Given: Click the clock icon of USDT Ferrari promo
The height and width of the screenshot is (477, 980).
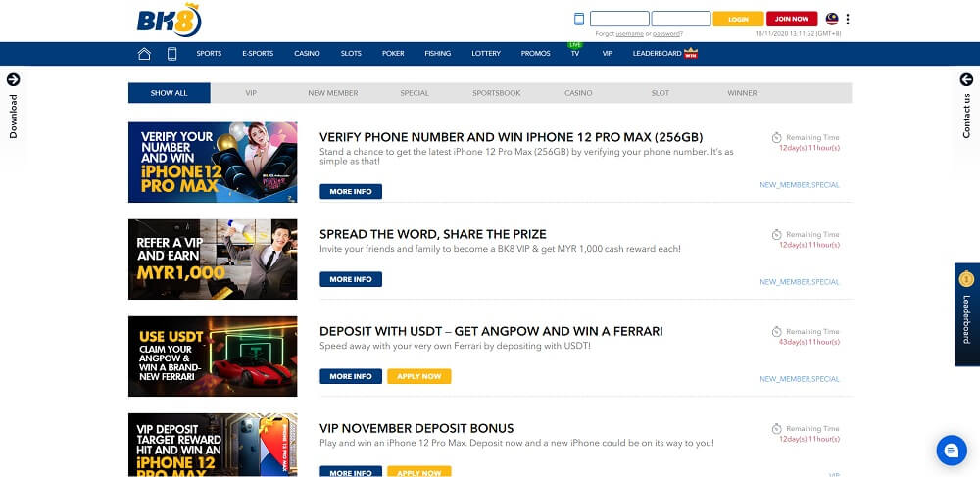Looking at the screenshot, I should (777, 331).
